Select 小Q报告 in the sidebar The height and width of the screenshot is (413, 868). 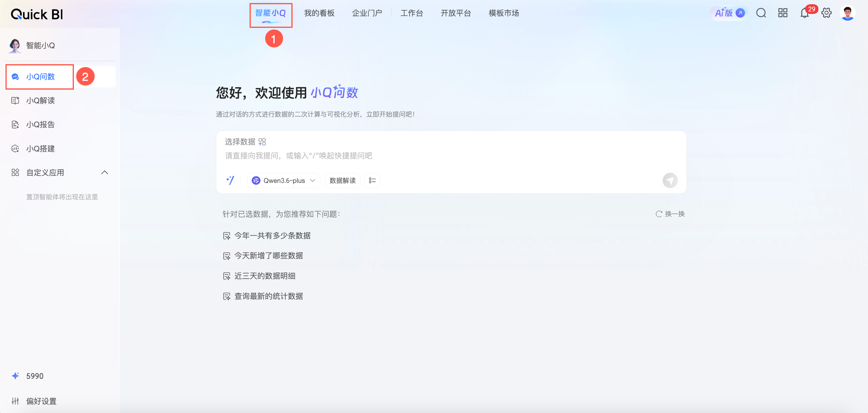tap(40, 124)
